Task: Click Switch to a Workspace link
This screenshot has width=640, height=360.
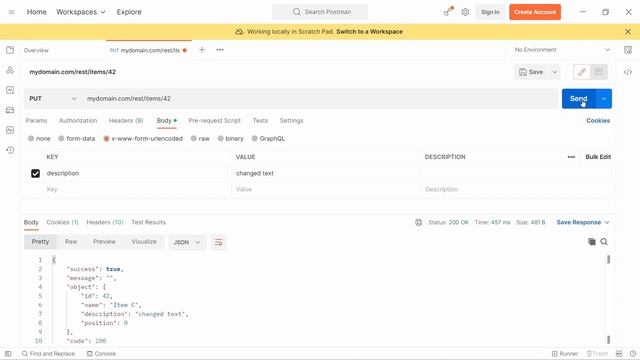Action: click(369, 31)
